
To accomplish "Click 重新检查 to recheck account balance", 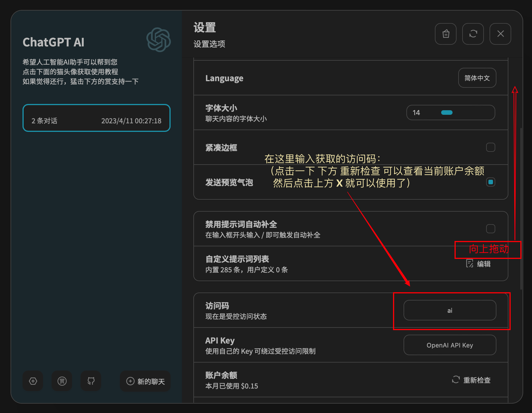I will point(471,380).
